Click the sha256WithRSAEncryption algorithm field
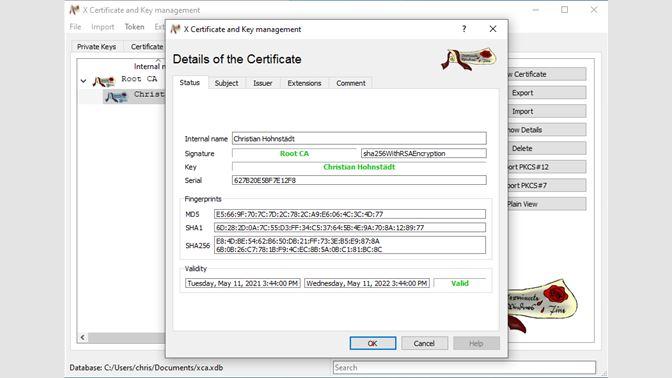This screenshot has width=672, height=378. [x=424, y=153]
